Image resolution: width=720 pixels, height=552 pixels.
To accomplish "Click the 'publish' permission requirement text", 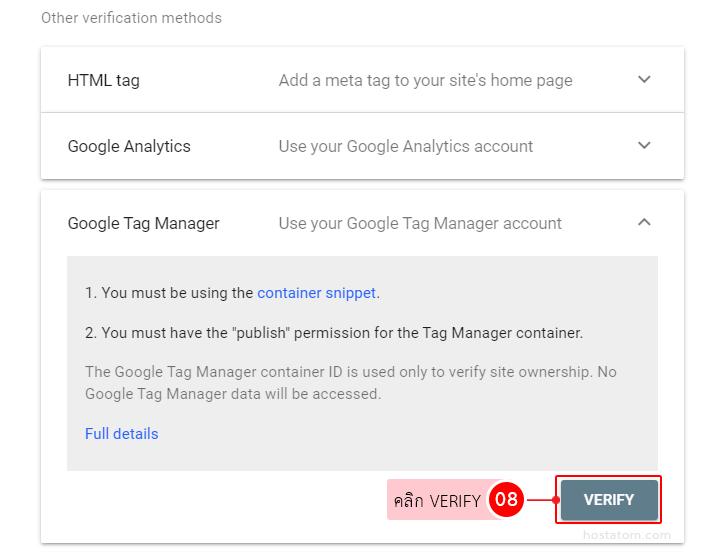I will pos(334,332).
